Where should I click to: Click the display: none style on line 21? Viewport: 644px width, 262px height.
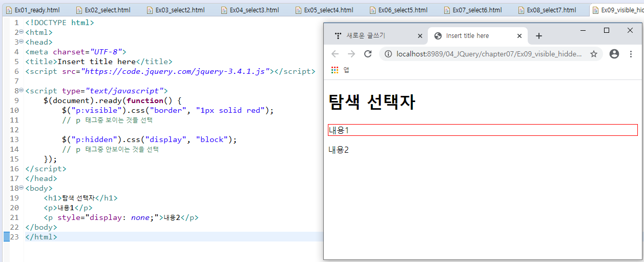click(x=122, y=217)
